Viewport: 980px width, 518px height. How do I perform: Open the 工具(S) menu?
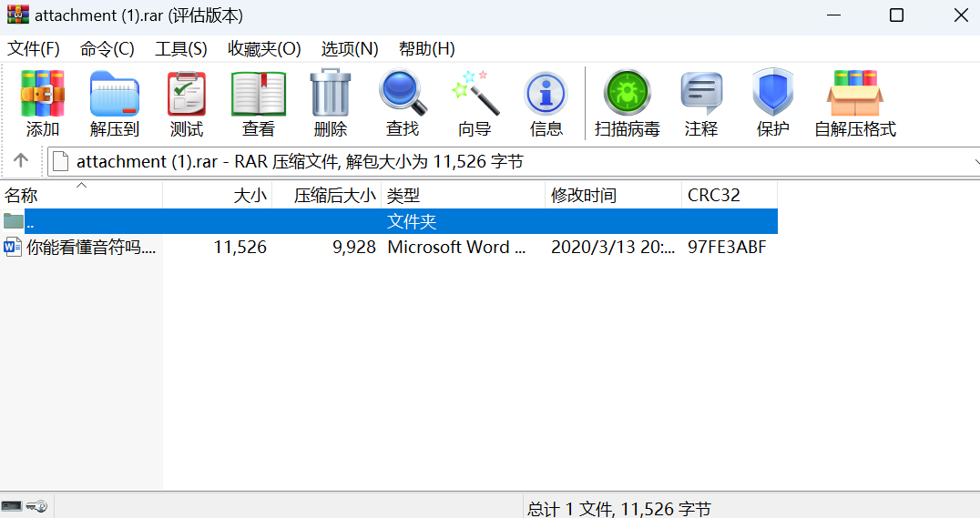pos(180,49)
